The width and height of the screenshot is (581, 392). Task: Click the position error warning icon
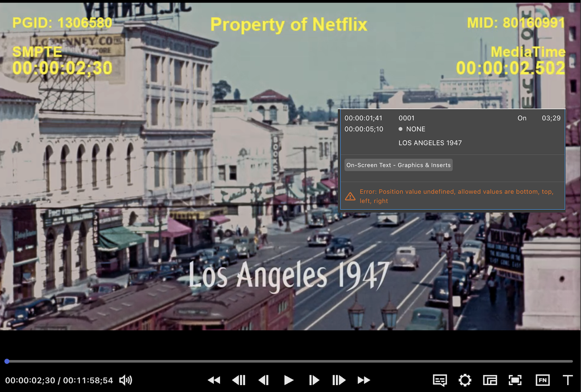(350, 196)
